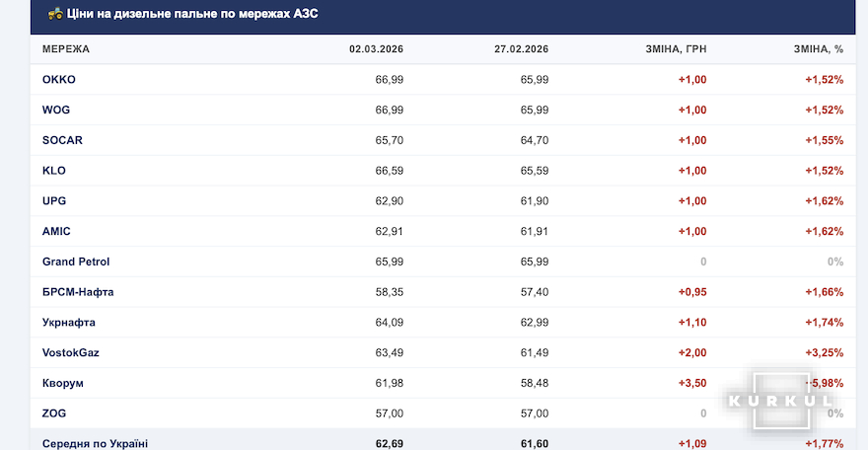Click the Кворум +3,50 change value

[691, 383]
